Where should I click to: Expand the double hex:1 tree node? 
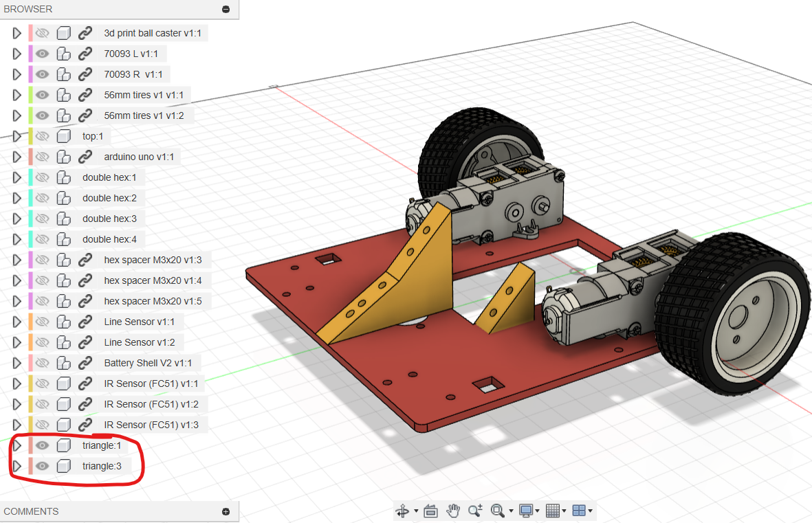pos(17,177)
